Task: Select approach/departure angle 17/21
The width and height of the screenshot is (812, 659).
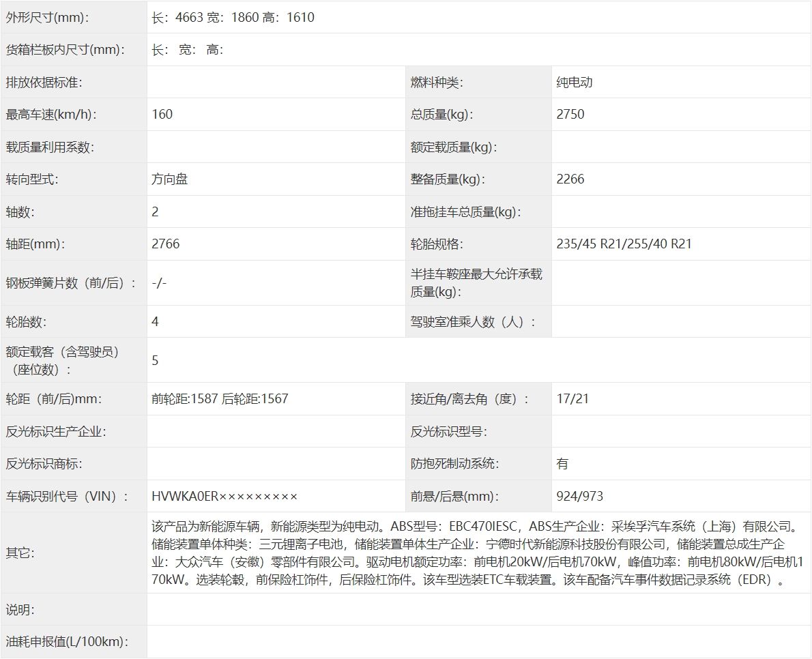Action: [572, 398]
